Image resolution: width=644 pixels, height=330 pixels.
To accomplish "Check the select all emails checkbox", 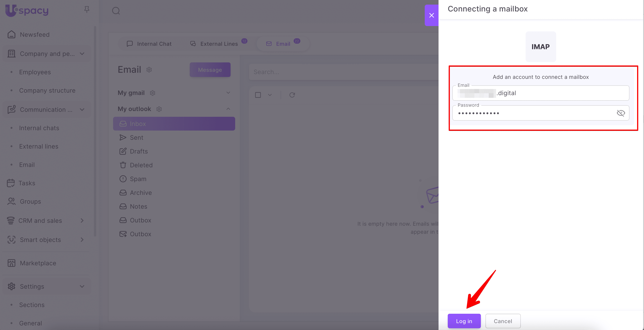I will pyautogui.click(x=258, y=95).
